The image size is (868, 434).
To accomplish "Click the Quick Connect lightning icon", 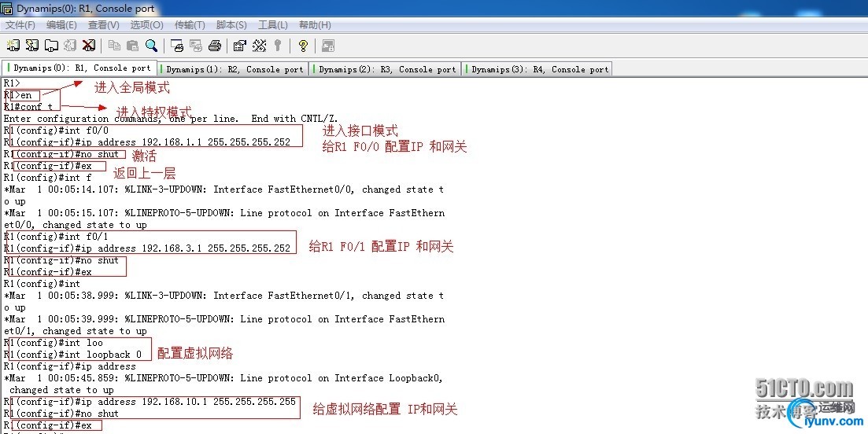I will point(32,46).
